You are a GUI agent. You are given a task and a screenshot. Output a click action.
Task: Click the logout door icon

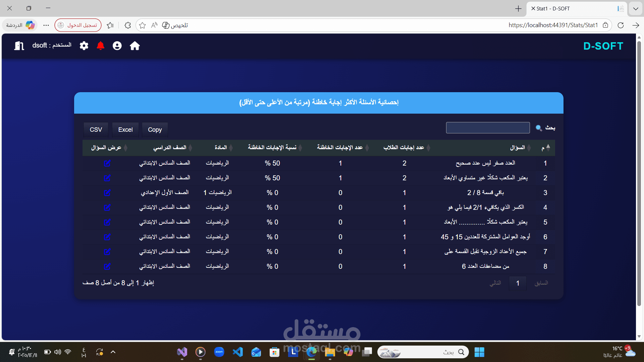[19, 46]
